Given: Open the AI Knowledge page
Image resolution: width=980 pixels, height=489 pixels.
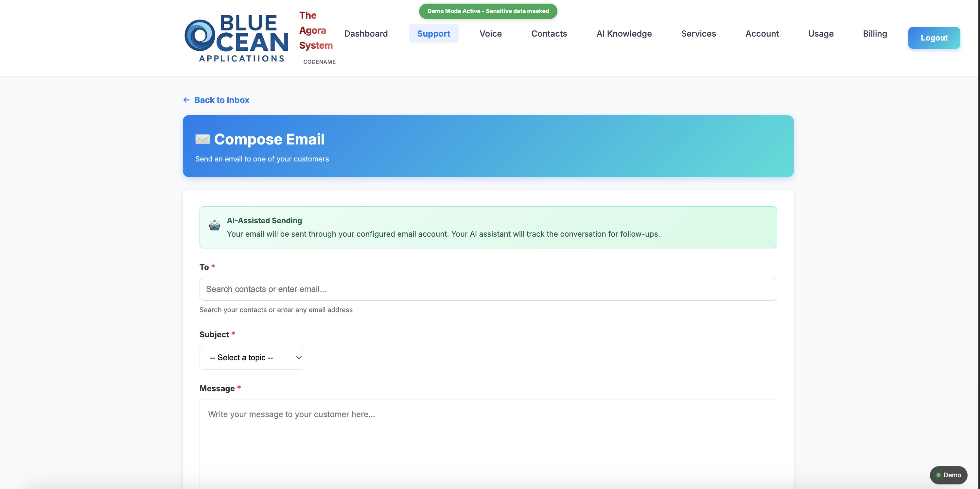Looking at the screenshot, I should pyautogui.click(x=624, y=33).
